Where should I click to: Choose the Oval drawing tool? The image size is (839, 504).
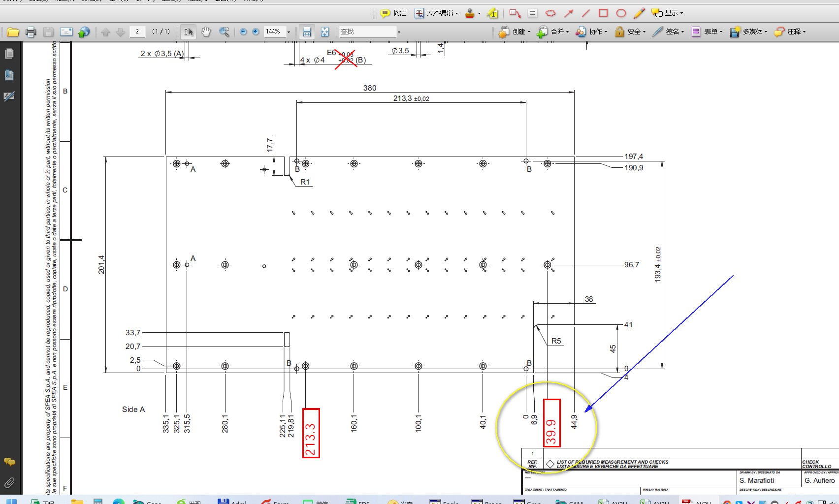tap(621, 13)
